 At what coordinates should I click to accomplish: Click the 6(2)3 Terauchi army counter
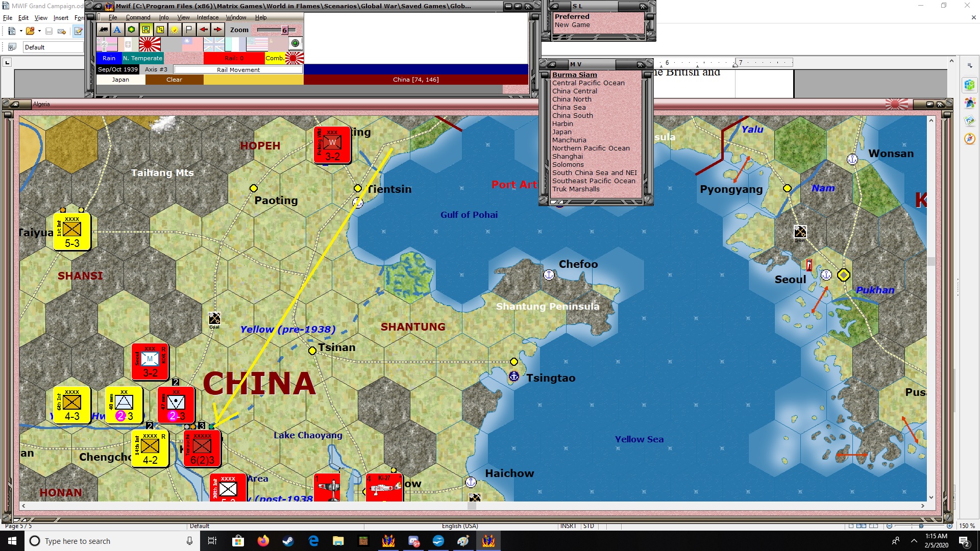pos(202,448)
